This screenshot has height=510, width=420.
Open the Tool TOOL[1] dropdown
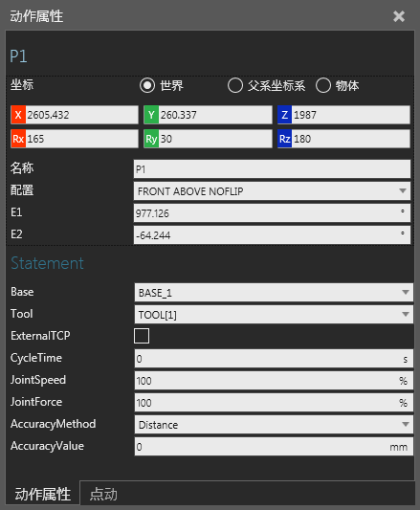click(x=274, y=315)
